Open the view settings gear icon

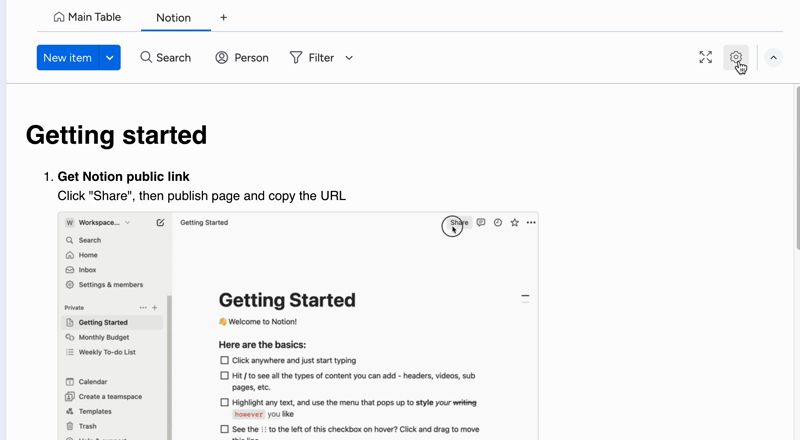[x=736, y=57]
